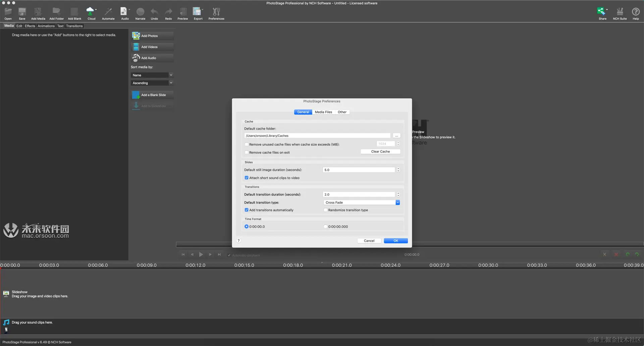Click the 0:00:24.0 timeline ruler mark
This screenshot has height=346, width=644.
(390, 265)
